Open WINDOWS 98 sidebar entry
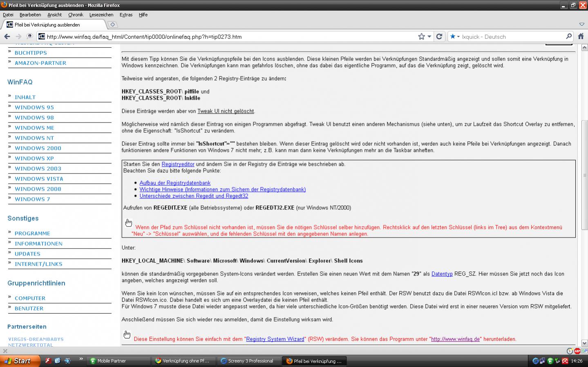The width and height of the screenshot is (588, 367). [34, 118]
